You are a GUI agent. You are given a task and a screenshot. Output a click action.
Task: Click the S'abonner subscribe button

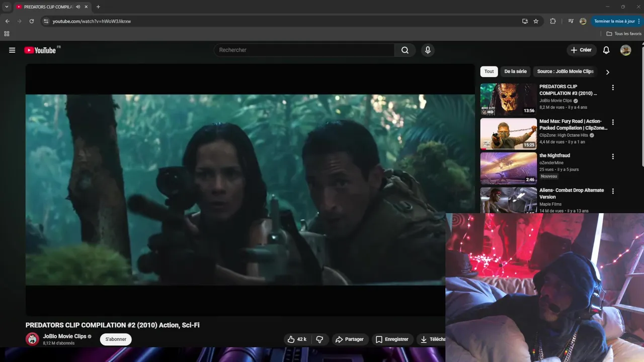(116, 339)
